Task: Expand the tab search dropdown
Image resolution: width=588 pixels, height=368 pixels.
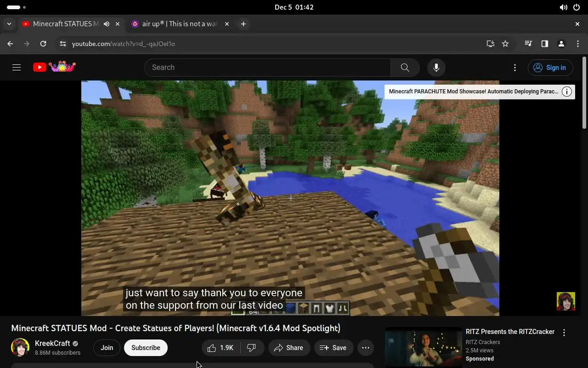Action: coord(9,24)
